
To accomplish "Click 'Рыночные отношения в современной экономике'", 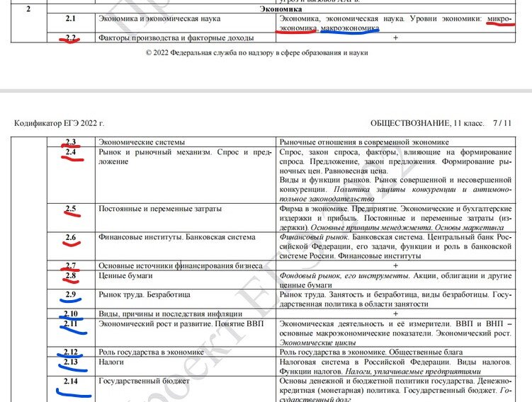I will (364, 142).
